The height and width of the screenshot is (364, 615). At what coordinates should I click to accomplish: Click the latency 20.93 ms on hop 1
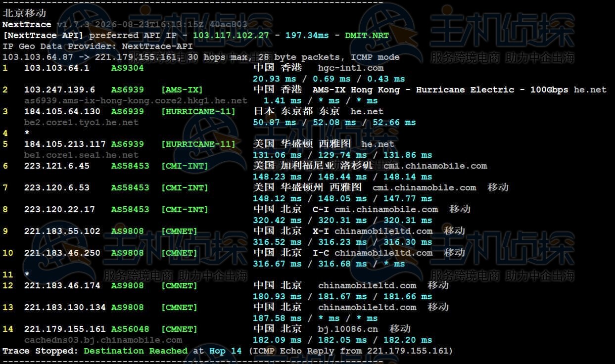click(x=275, y=79)
